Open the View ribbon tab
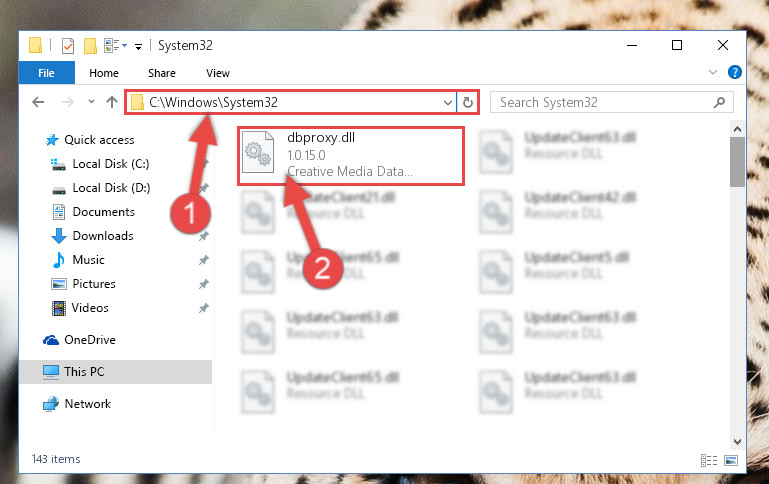The height and width of the screenshot is (484, 769). click(x=218, y=73)
